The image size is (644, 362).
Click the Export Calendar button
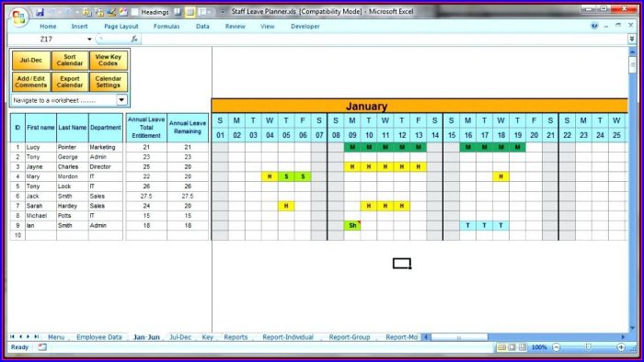70,82
